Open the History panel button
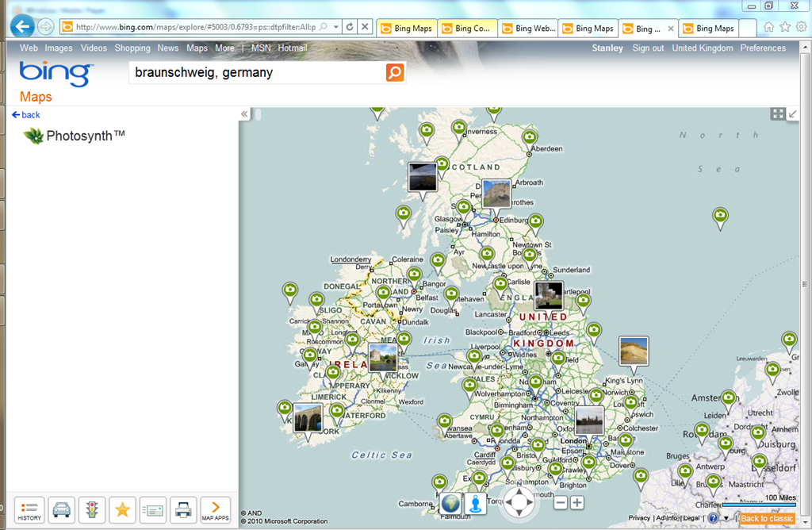Viewport: 812px width, 530px height. [x=29, y=509]
